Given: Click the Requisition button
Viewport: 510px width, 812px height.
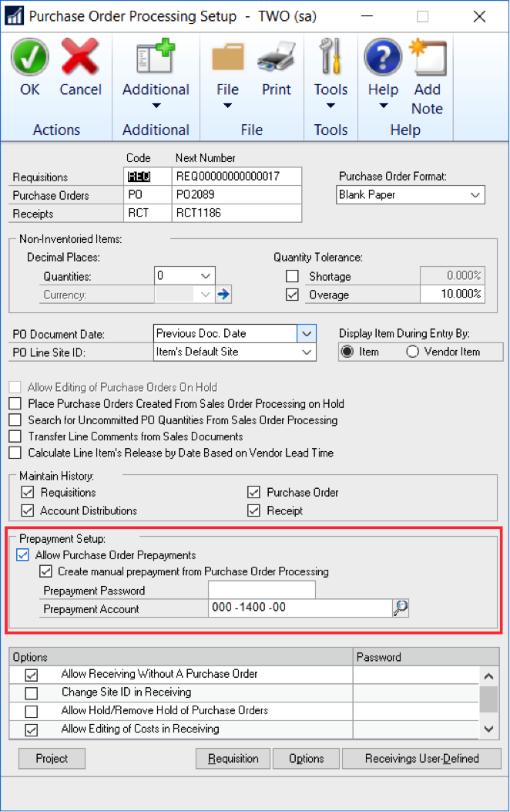Looking at the screenshot, I should [233, 759].
